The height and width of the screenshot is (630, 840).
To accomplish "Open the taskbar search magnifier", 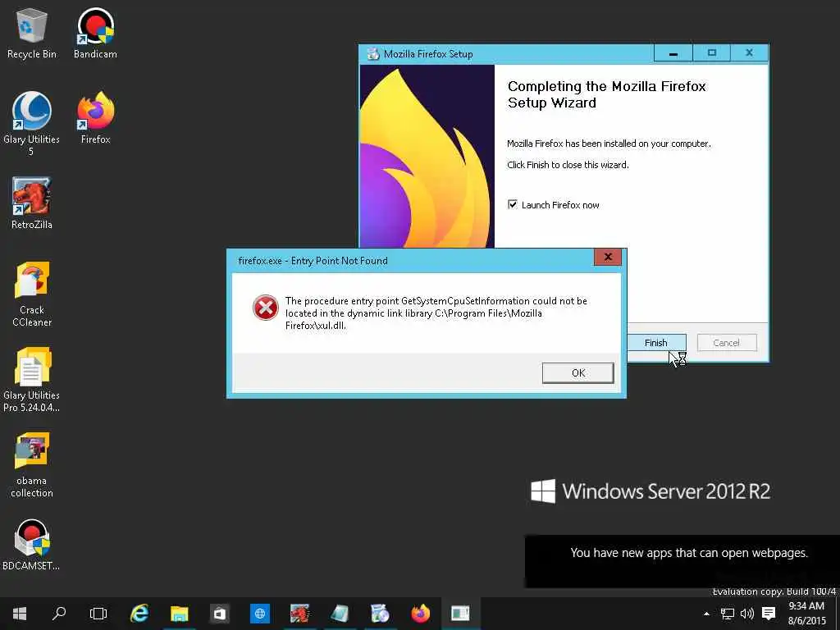I will (59, 614).
